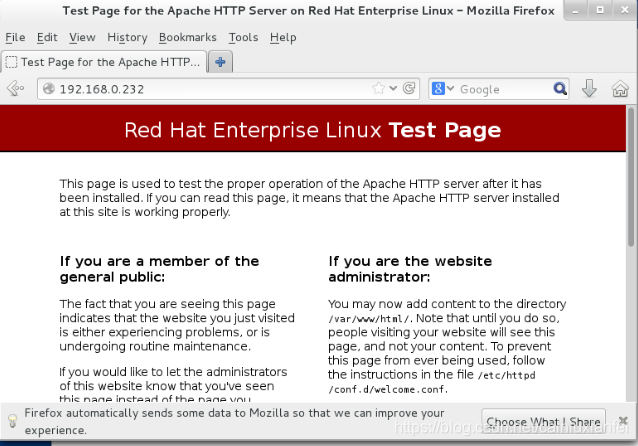Open the History menu
This screenshot has height=446, width=638.
click(127, 37)
